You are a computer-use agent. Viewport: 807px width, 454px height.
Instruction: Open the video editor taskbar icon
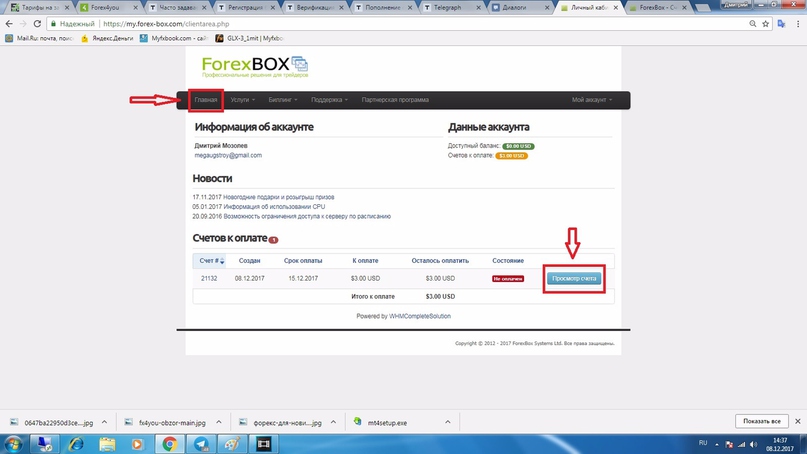pos(264,444)
